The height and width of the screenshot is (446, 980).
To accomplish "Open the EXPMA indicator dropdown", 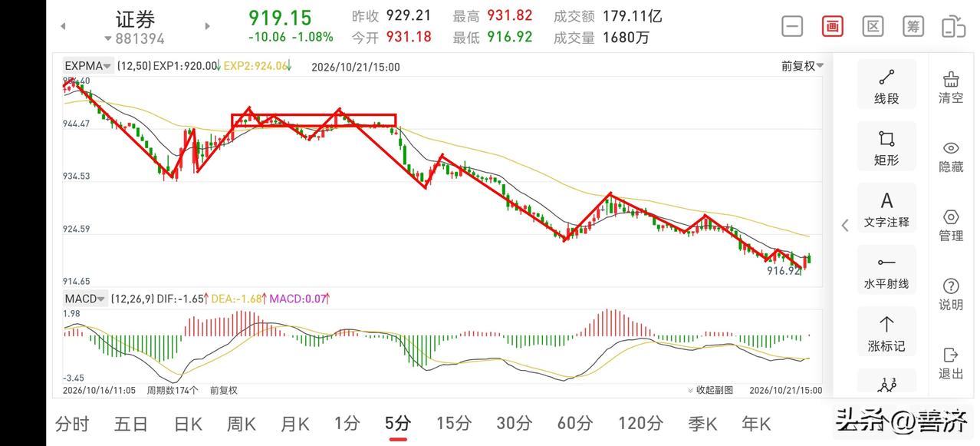I will click(x=88, y=66).
